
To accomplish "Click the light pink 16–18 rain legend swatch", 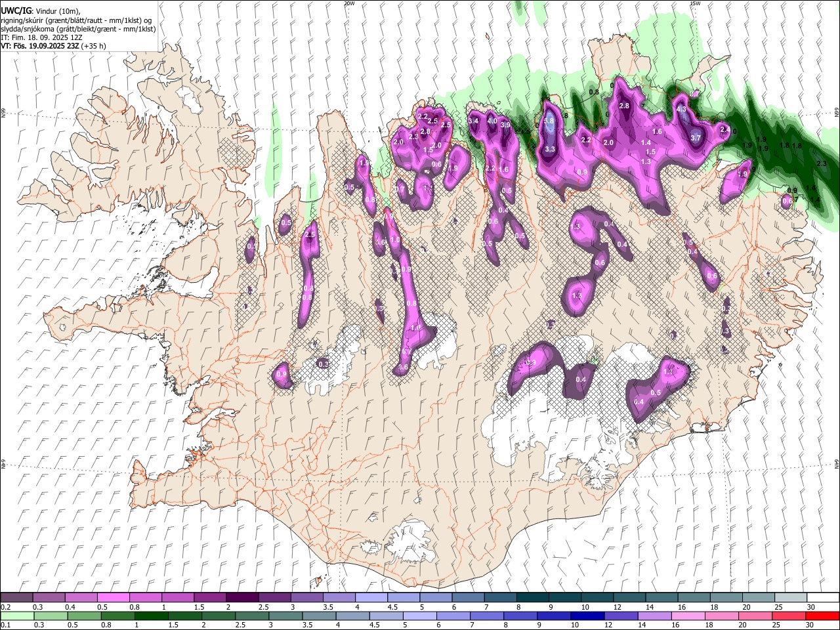I will point(688,616).
